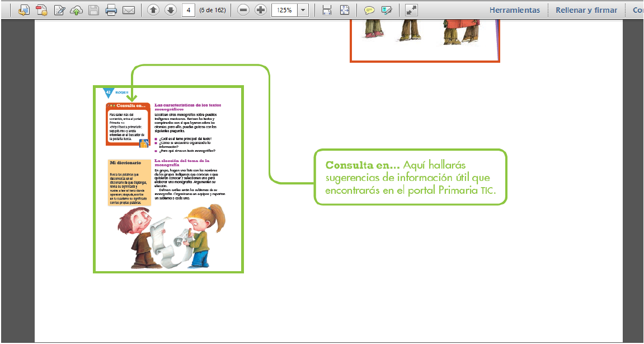This screenshot has width=644, height=344.
Task: Click the page number input field
Action: click(x=189, y=10)
